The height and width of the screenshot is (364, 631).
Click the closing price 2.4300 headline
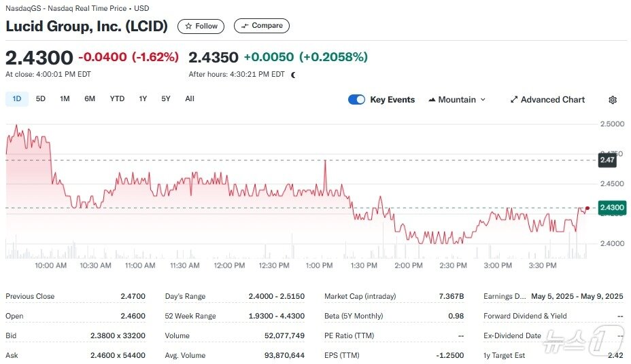pyautogui.click(x=39, y=58)
